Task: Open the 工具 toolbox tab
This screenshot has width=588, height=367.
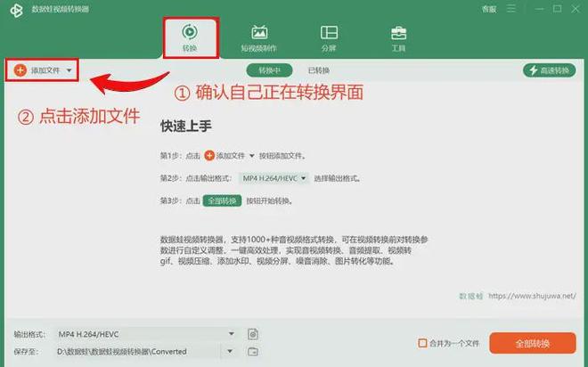Action: click(x=398, y=38)
